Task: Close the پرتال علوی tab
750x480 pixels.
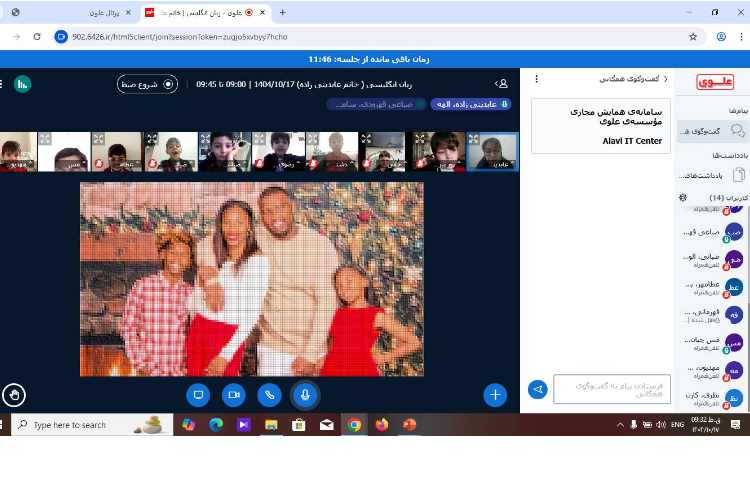Action: pyautogui.click(x=128, y=13)
